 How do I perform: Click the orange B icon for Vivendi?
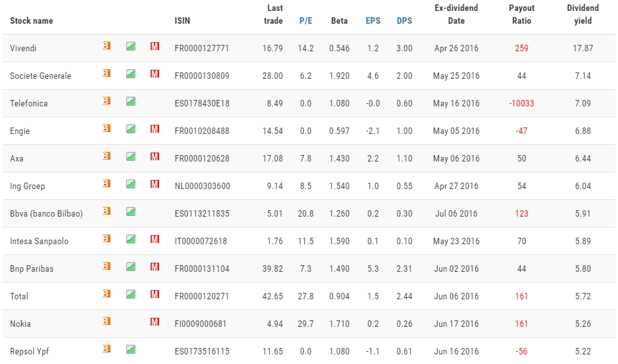tap(106, 45)
